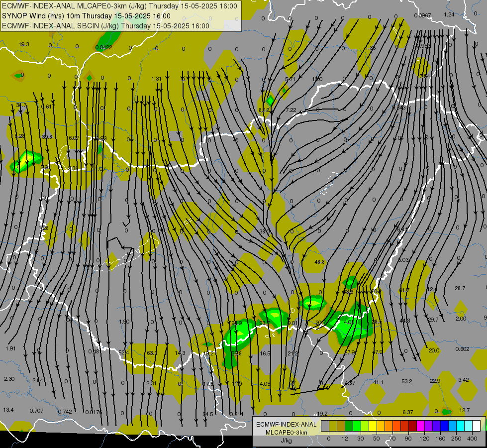
Task: Click the dark red legend swatch
Action: pos(413,426)
